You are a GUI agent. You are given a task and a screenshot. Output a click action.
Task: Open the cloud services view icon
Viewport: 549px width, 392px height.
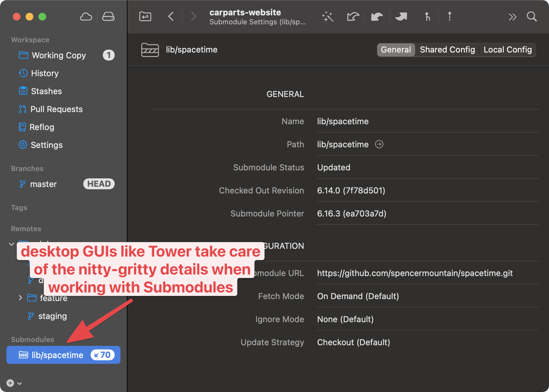tap(86, 17)
